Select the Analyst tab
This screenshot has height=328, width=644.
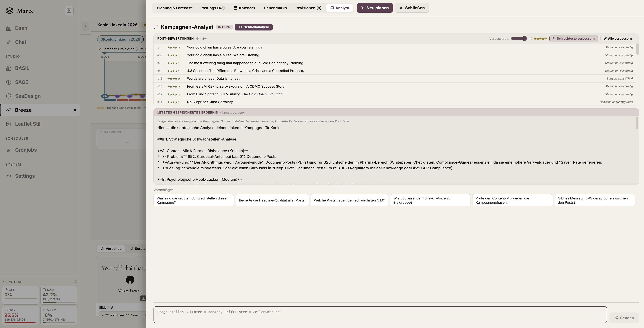[340, 8]
